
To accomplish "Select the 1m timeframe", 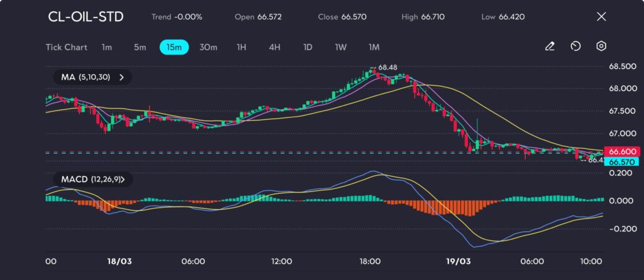I will 107,47.
